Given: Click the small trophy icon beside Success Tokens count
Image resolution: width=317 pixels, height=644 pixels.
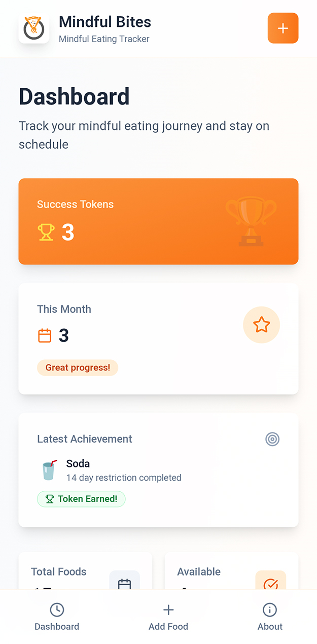Looking at the screenshot, I should (46, 232).
